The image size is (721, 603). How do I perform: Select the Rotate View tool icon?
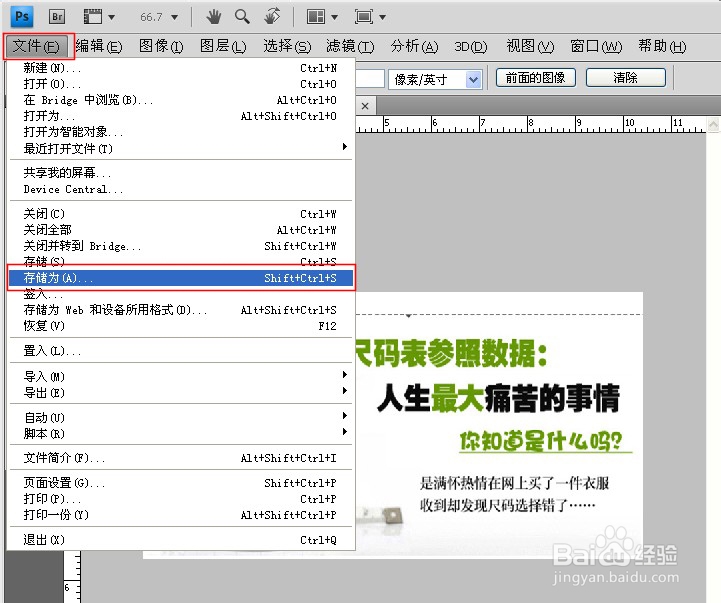(x=272, y=17)
